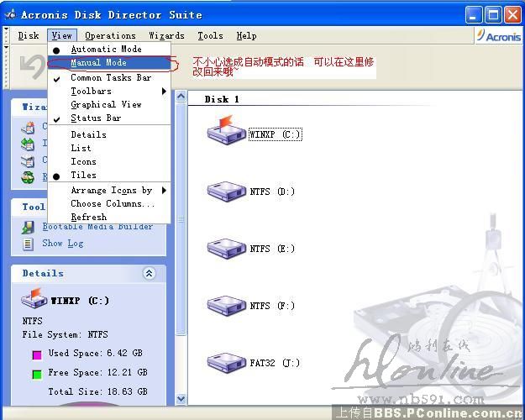
Task: Click the Bootable Media Builder icon
Action: coord(28,227)
